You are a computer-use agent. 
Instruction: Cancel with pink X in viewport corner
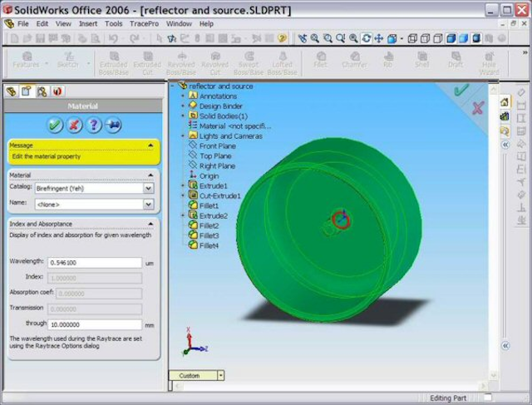tap(477, 108)
